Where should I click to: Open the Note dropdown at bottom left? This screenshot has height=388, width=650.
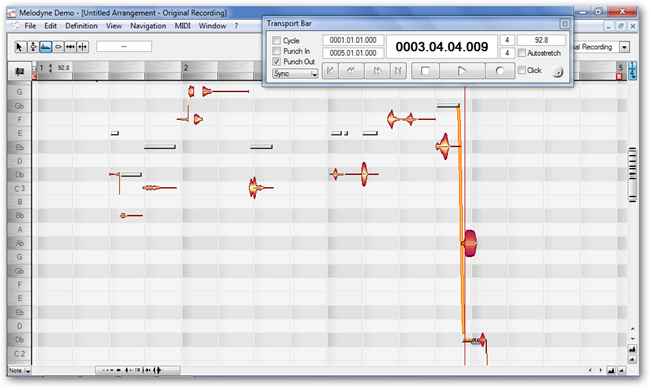coord(20,371)
